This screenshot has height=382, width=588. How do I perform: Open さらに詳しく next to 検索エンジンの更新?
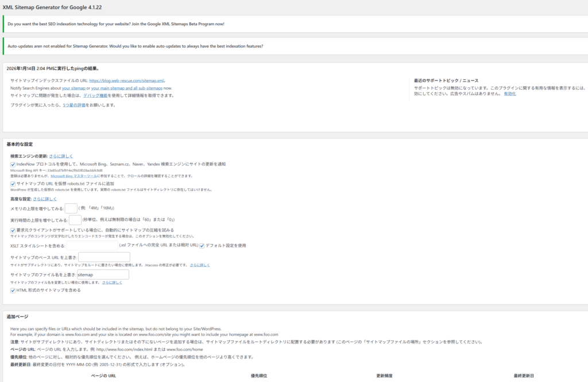pyautogui.click(x=61, y=156)
